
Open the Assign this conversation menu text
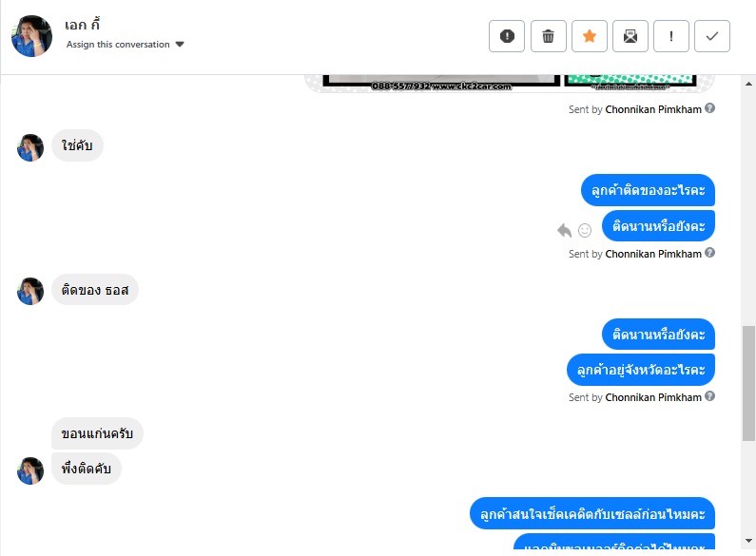point(118,45)
